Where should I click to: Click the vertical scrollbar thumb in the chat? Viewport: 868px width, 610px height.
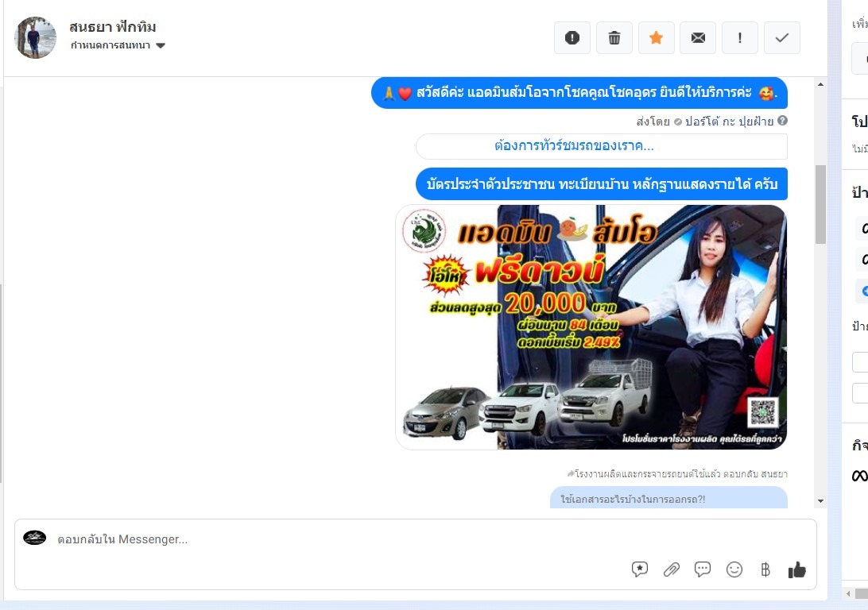(820, 204)
